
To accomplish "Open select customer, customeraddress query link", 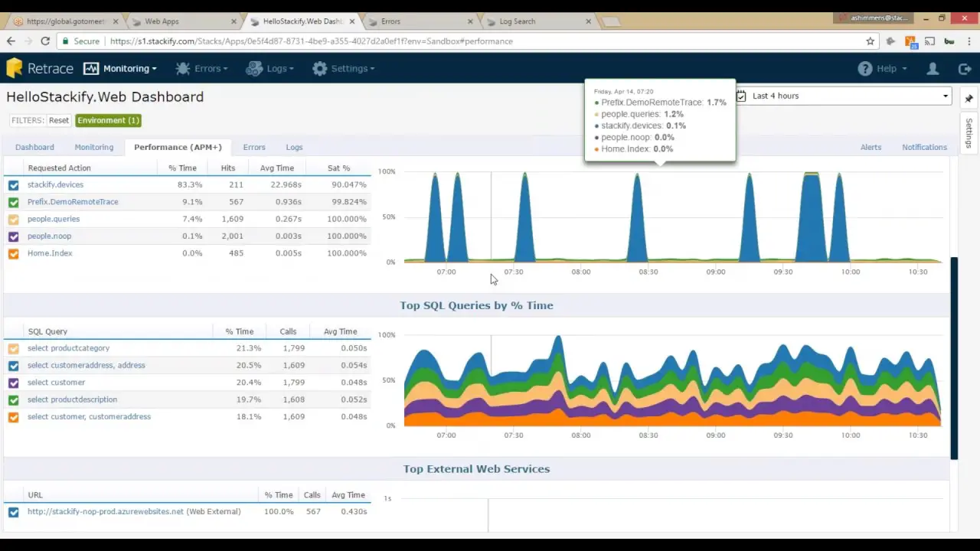I will [89, 417].
